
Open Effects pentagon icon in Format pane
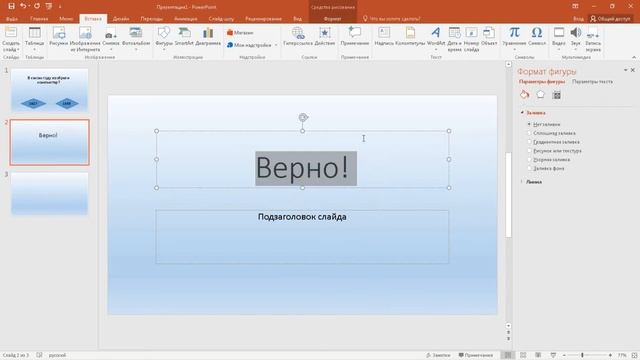540,95
